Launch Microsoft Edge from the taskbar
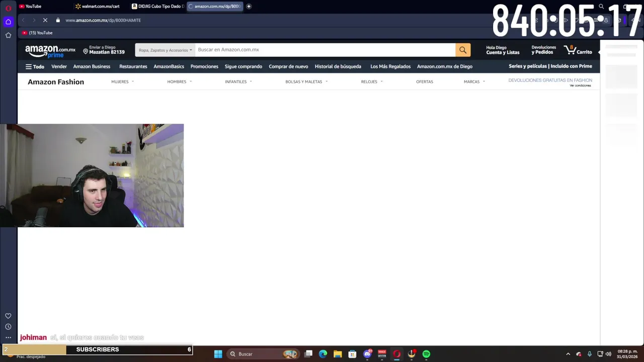644x362 pixels. 323,354
